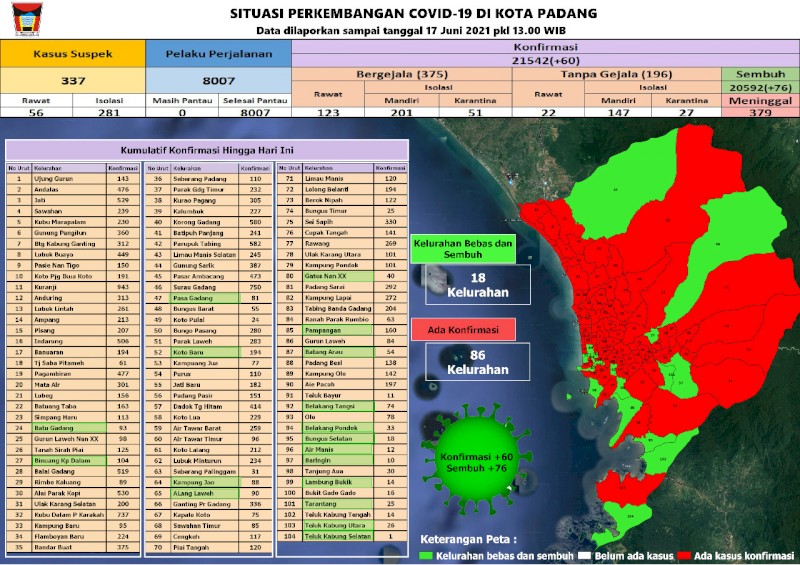Click the report date line 17 Juni 2021

(411, 31)
